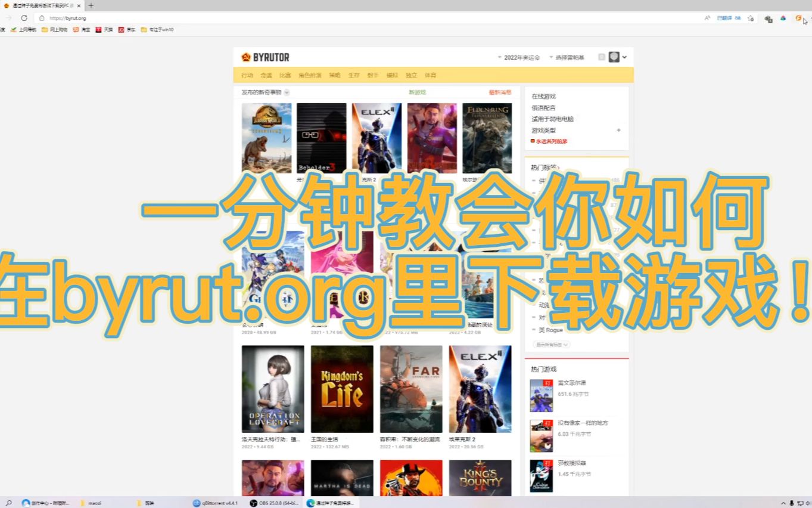The image size is (812, 508).
Task: Select the 行动 category tab
Action: tap(247, 76)
